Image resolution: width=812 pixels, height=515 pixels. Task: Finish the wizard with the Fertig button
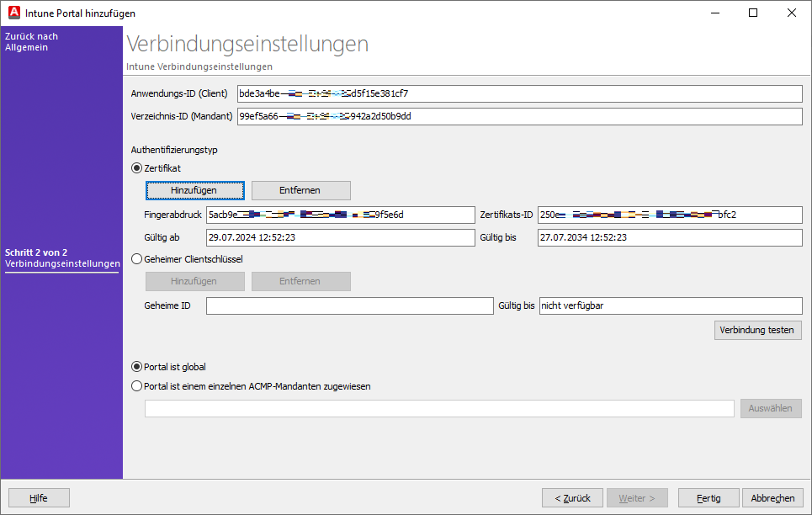708,497
